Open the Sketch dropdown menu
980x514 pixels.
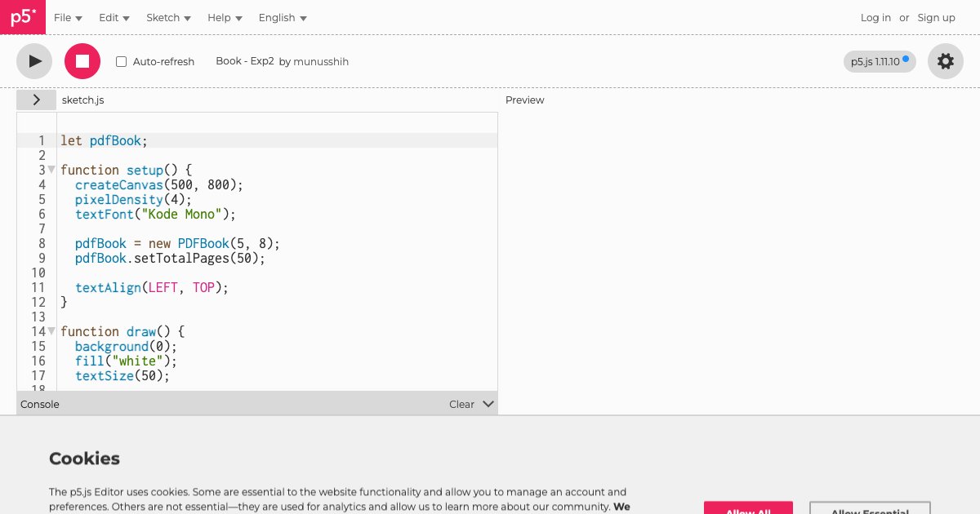(x=168, y=18)
